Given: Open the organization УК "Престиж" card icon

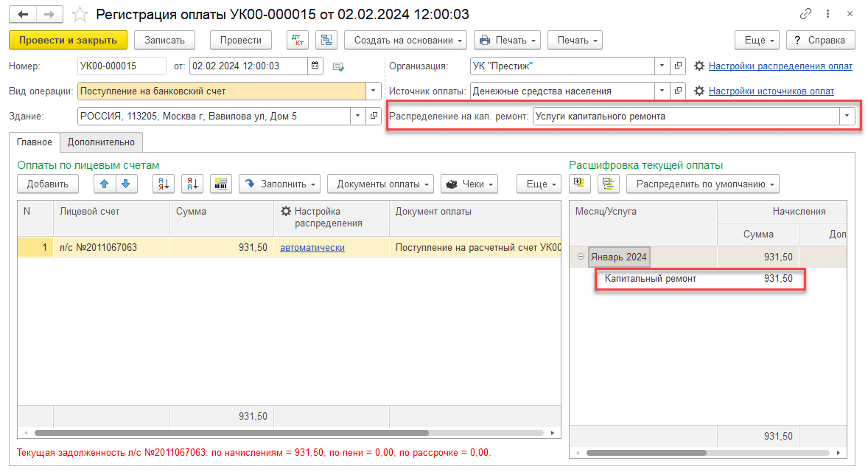Looking at the screenshot, I should [x=679, y=66].
